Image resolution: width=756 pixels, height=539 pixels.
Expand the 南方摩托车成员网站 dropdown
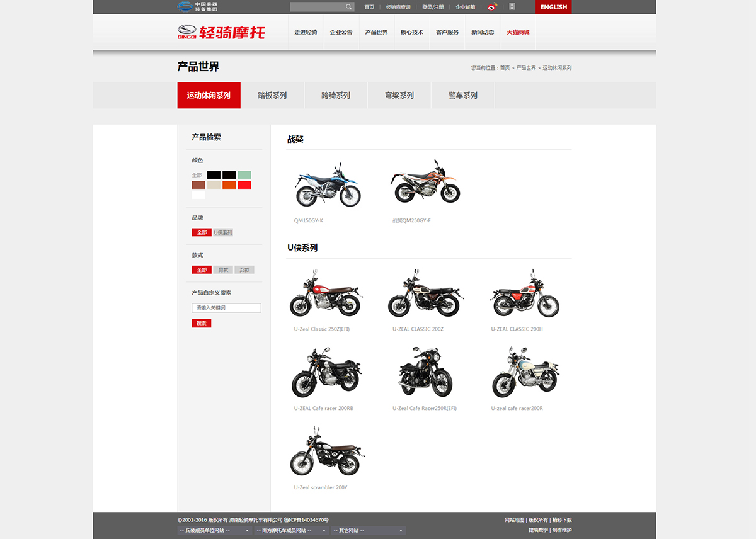coord(291,531)
